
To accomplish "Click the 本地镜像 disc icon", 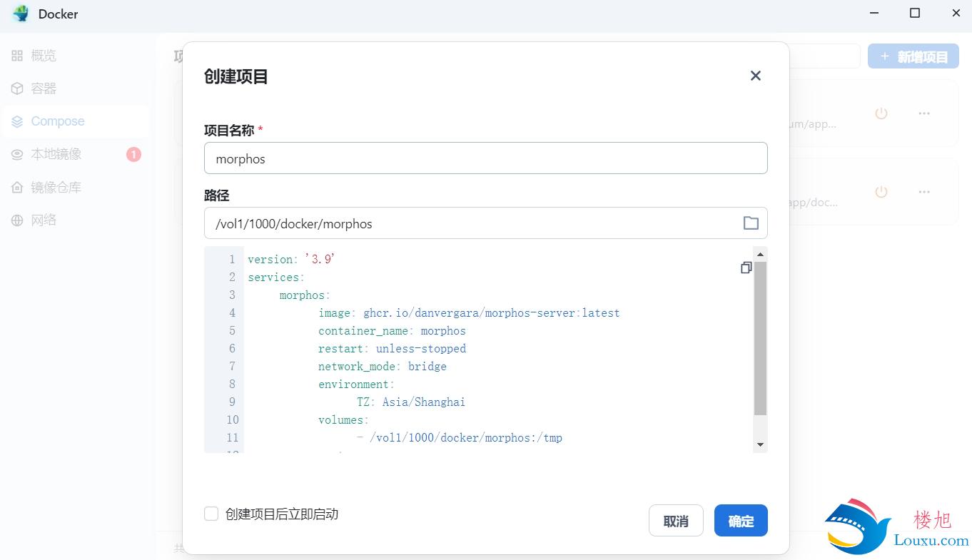I will click(17, 154).
